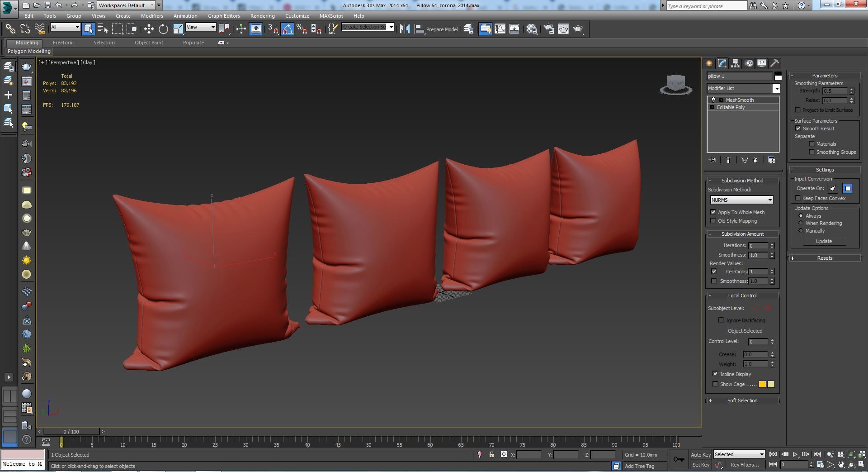
Task: Switch to the Object Paint ribbon tab
Action: pos(149,43)
